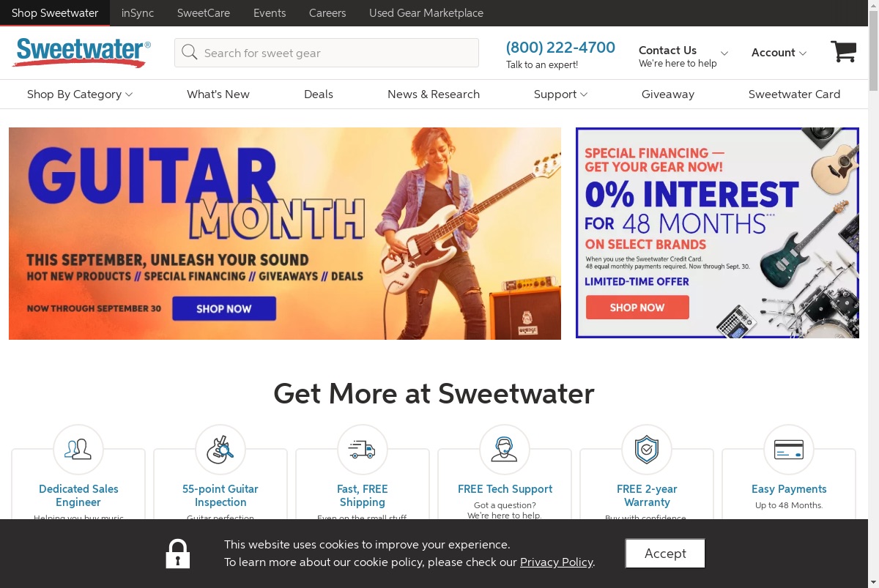Expand the Contact Us dropdown chevron
879x588 pixels.
click(x=724, y=53)
